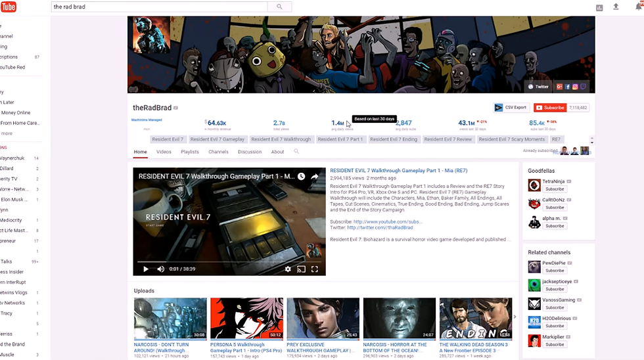Click the Resident Evil 7 Gameplay tag
The height and width of the screenshot is (360, 644).
point(218,139)
